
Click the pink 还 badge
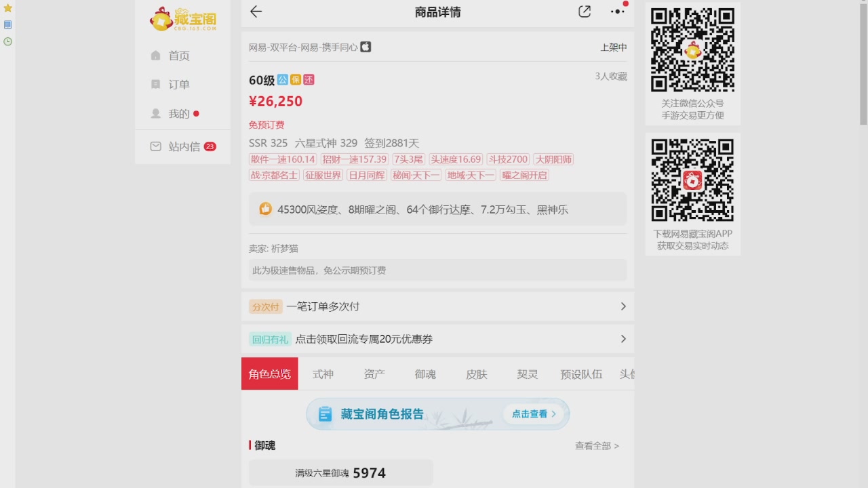(x=309, y=79)
